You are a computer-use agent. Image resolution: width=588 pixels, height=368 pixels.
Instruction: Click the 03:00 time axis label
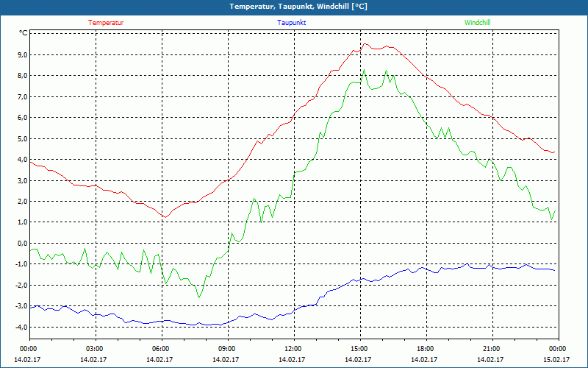click(x=96, y=349)
